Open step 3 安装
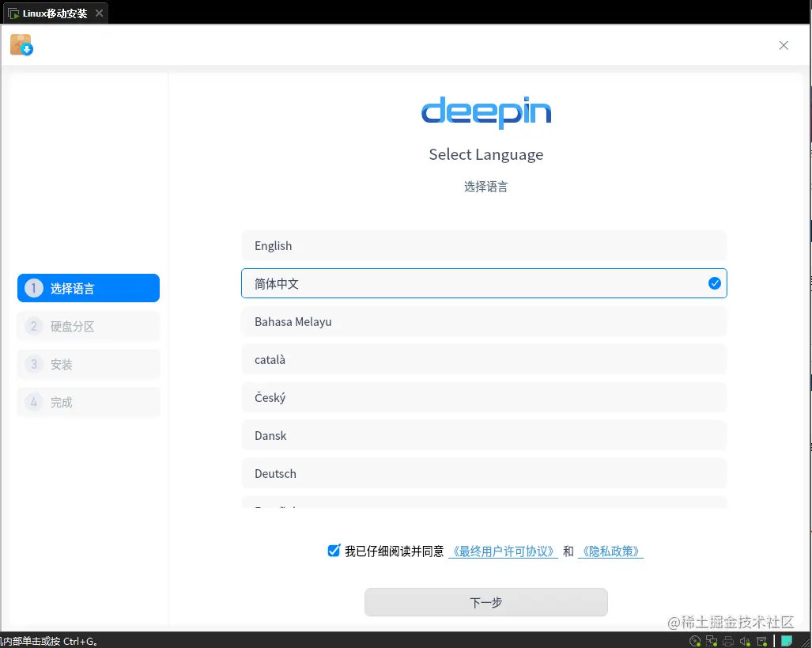This screenshot has width=812, height=648. (x=89, y=364)
